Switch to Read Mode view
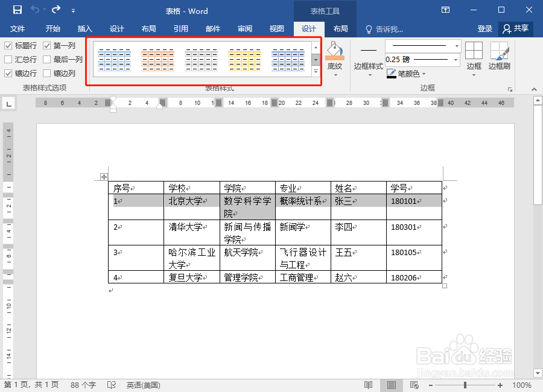This screenshot has width=543, height=392. point(368,385)
